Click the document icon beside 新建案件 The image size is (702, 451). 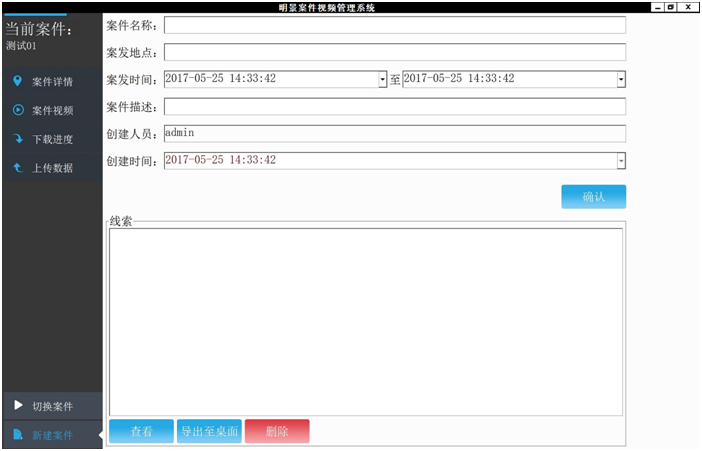(17, 435)
